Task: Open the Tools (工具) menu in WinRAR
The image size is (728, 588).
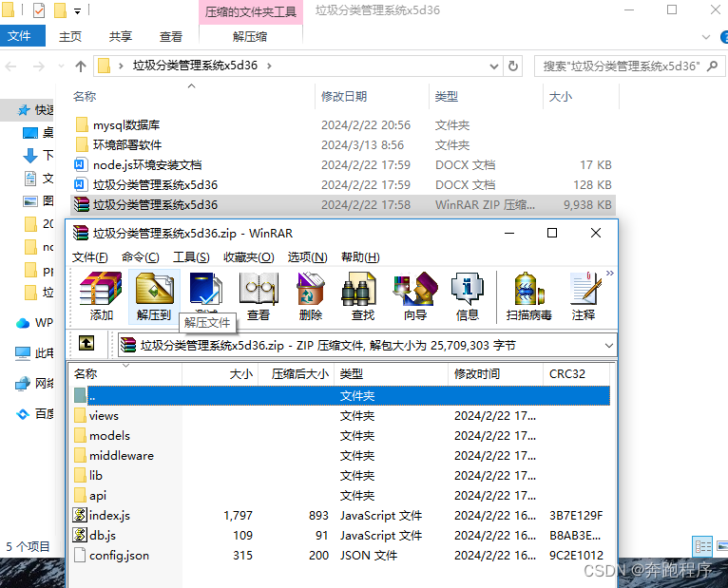Action: 191,257
